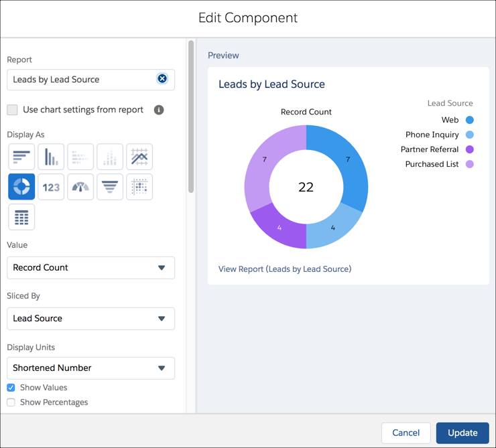Select the scatter plot display type

pyautogui.click(x=139, y=187)
